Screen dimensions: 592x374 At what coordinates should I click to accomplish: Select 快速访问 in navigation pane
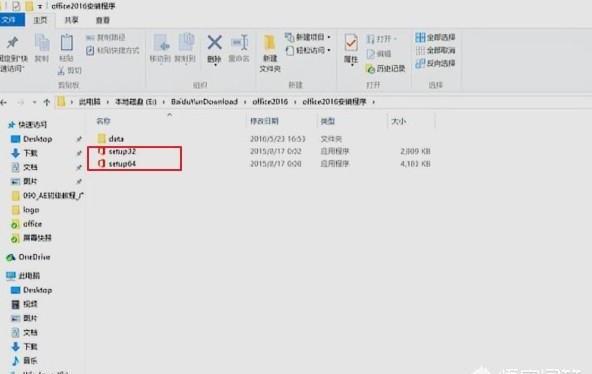point(33,125)
